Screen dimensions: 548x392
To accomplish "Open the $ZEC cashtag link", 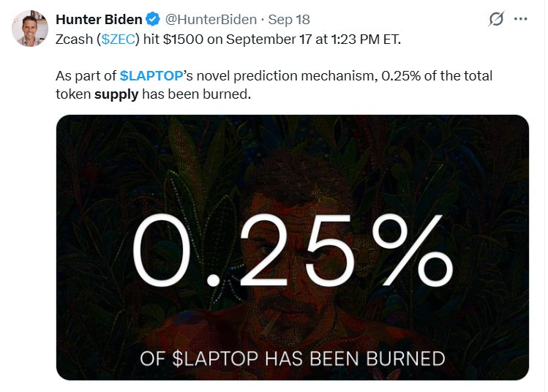I will point(118,39).
